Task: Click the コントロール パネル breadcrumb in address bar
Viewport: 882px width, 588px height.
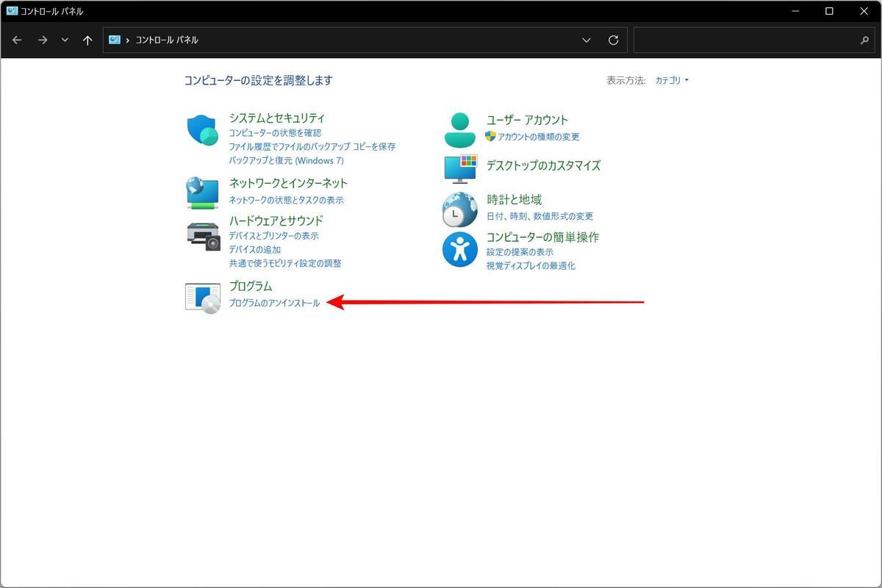Action: (167, 40)
